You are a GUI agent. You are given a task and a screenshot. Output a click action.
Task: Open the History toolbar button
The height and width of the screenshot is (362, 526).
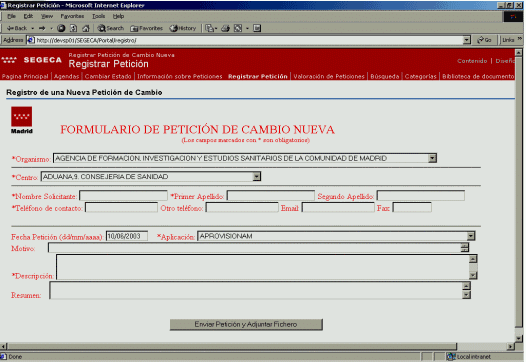coord(183,28)
